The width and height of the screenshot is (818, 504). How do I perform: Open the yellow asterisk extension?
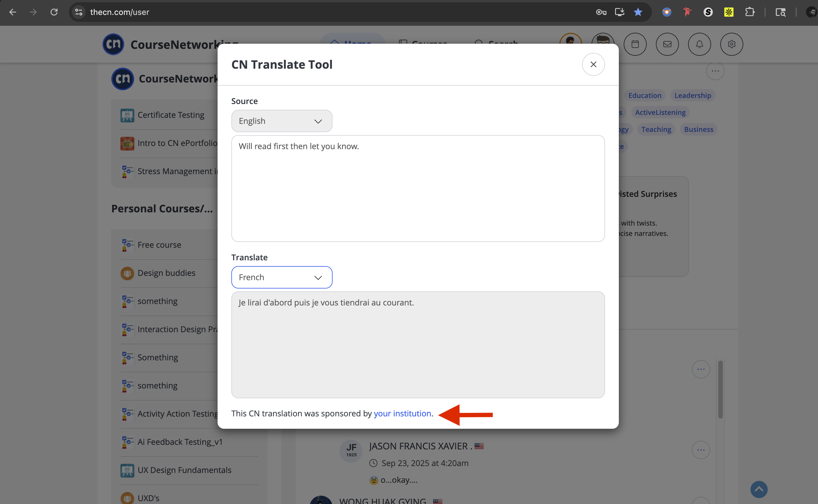click(729, 12)
